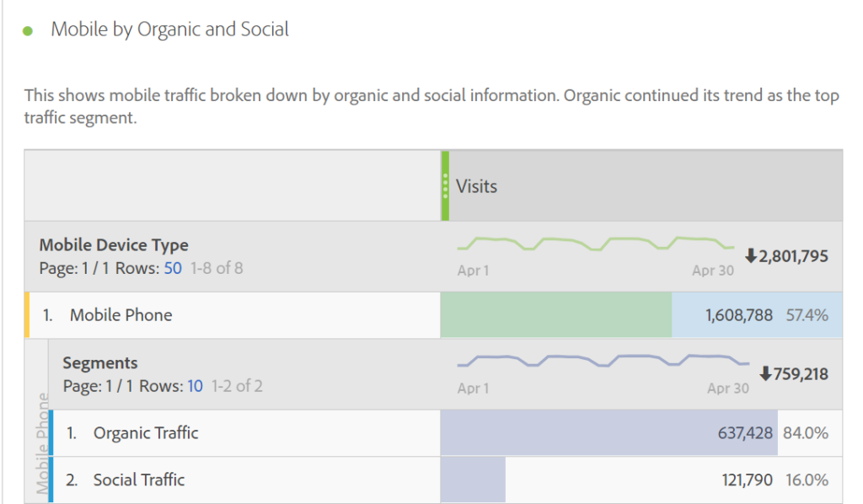Click sort arrow next to 759,218 total

(765, 373)
